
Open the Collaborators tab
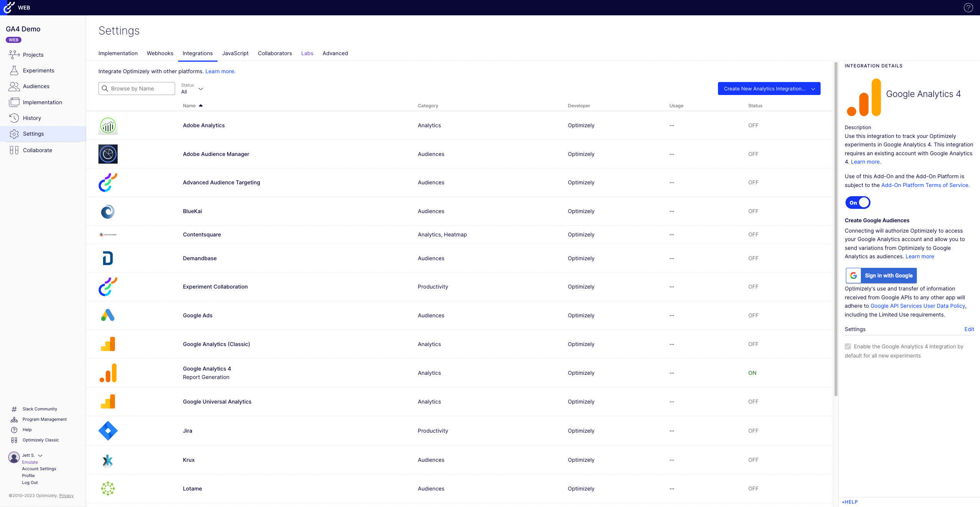click(275, 53)
